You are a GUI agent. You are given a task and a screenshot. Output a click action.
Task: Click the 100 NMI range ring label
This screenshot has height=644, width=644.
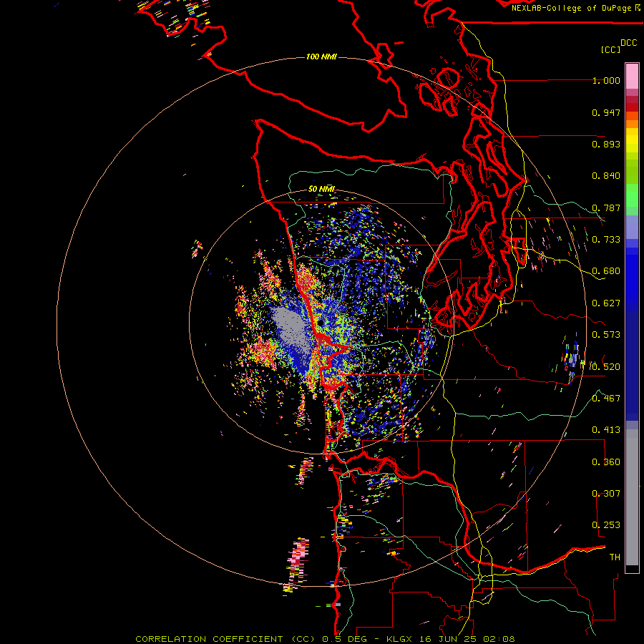pos(321,57)
